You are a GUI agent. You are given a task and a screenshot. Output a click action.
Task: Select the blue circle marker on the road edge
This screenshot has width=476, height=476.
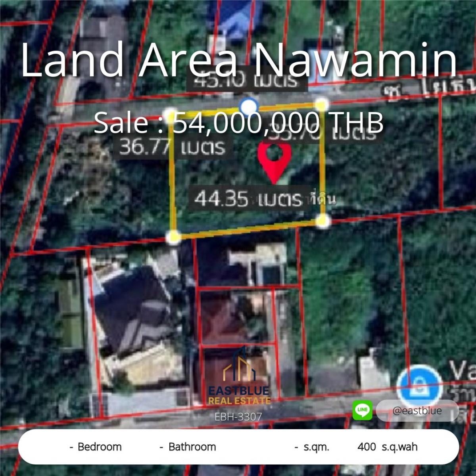click(x=249, y=106)
